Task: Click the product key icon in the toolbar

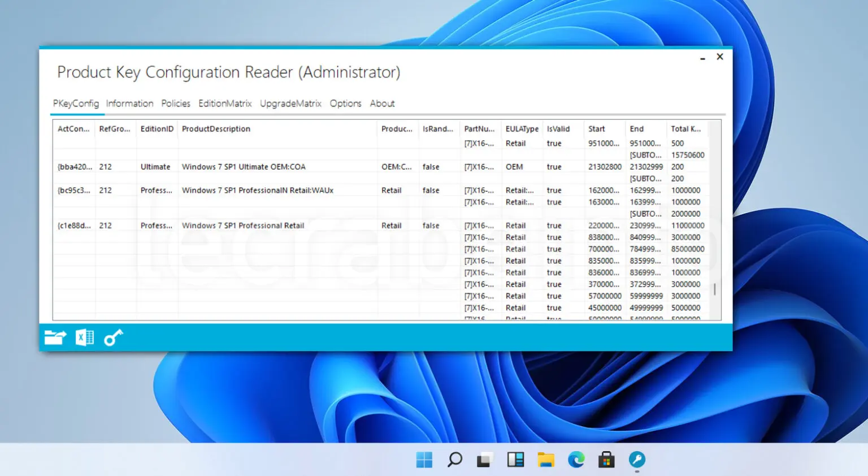Action: (x=113, y=337)
